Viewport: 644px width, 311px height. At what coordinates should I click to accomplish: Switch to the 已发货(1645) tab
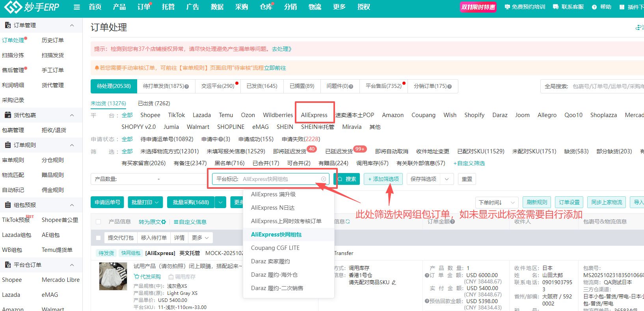coord(262,86)
